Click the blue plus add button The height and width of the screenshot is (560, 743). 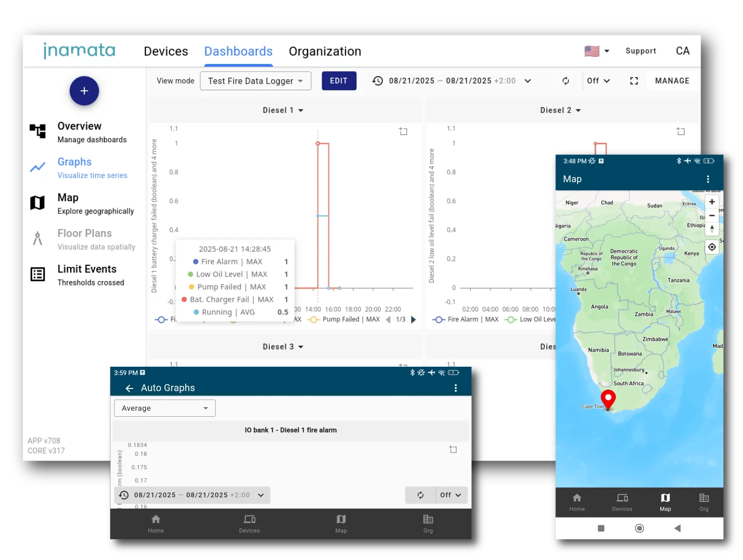tap(84, 91)
